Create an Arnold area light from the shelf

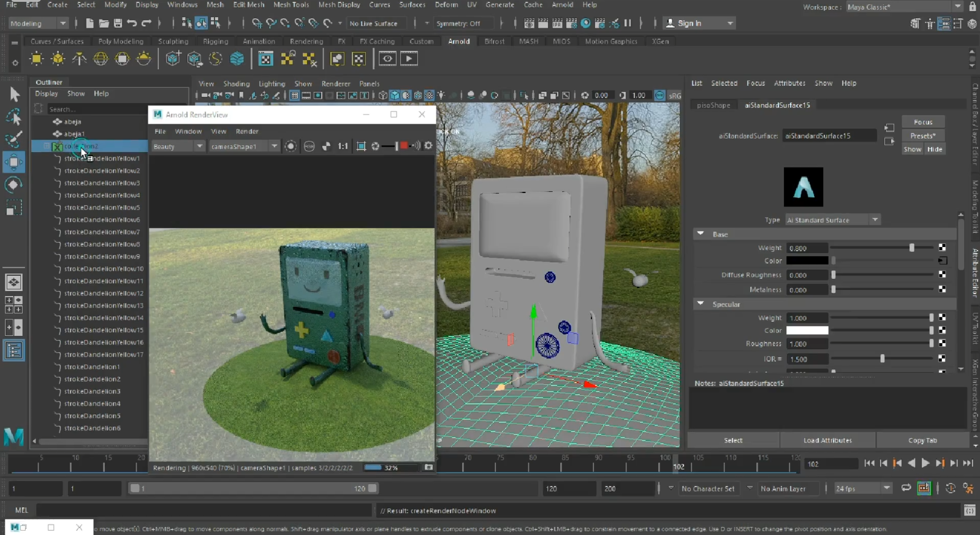tap(36, 59)
